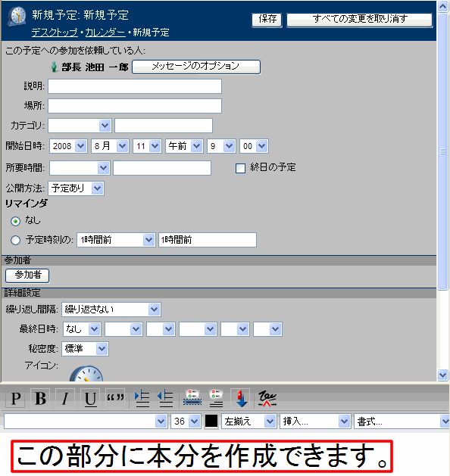Image resolution: width=450 pixels, height=476 pixels.
Task: Expand the 繰り返し間隔 dropdown
Action: tap(111, 310)
